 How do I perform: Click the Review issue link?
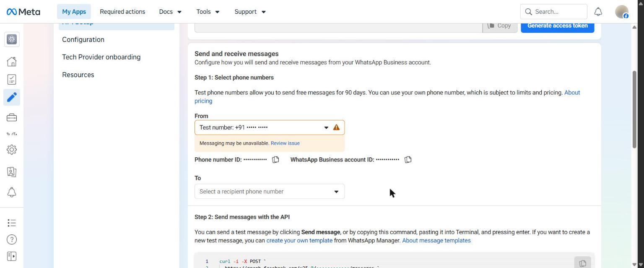click(285, 143)
